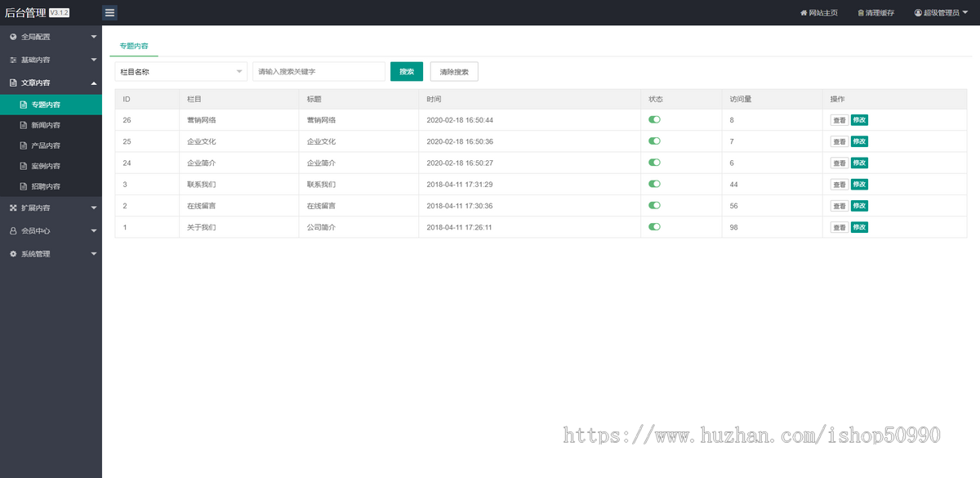Viewport: 980px width, 478px height.
Task: Click 查看 for ID 26 row
Action: [840, 120]
